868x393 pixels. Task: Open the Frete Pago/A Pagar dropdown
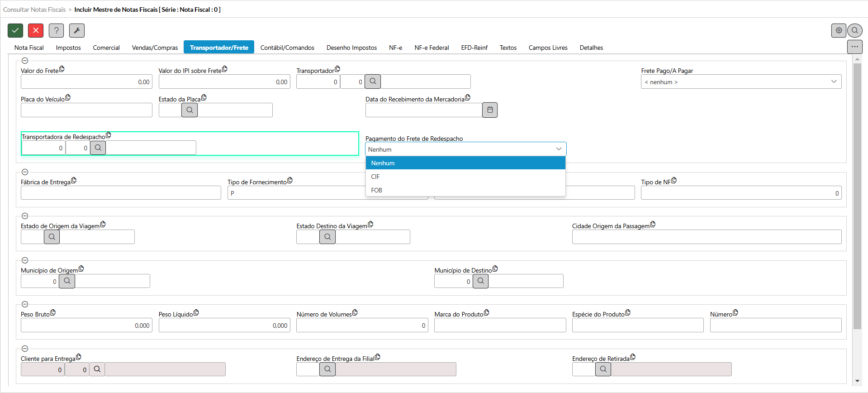click(x=741, y=82)
